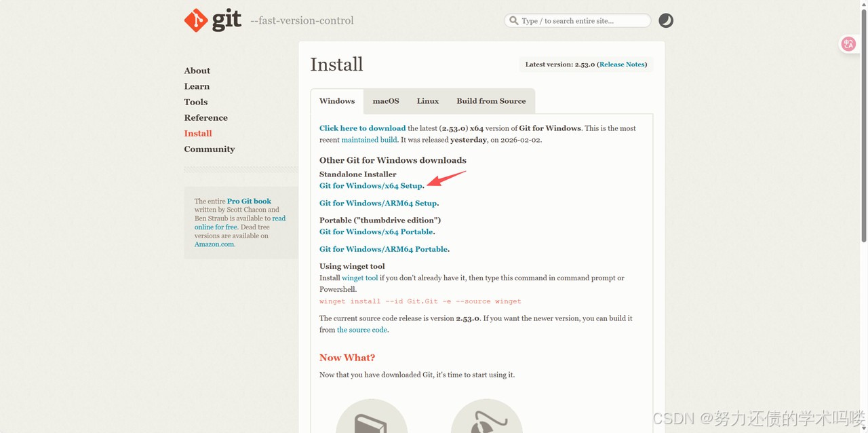Click the search magnifier icon

(x=514, y=21)
